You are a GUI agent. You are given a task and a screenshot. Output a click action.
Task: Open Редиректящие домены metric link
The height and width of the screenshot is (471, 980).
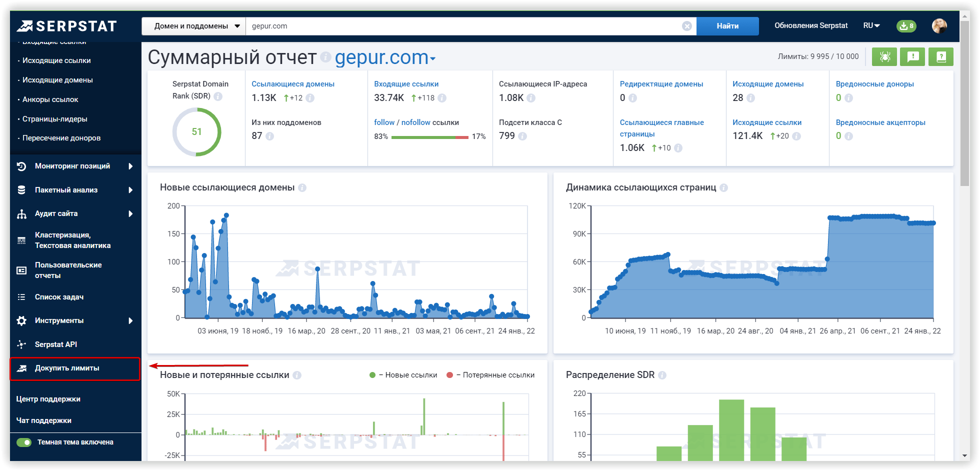click(x=661, y=84)
